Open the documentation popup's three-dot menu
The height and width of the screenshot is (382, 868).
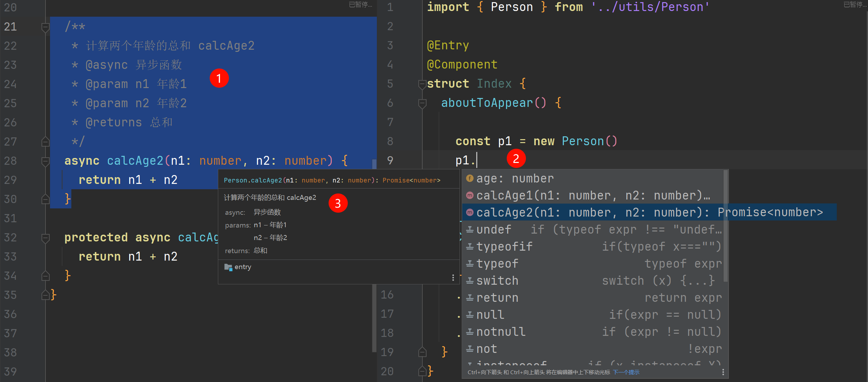click(x=453, y=277)
